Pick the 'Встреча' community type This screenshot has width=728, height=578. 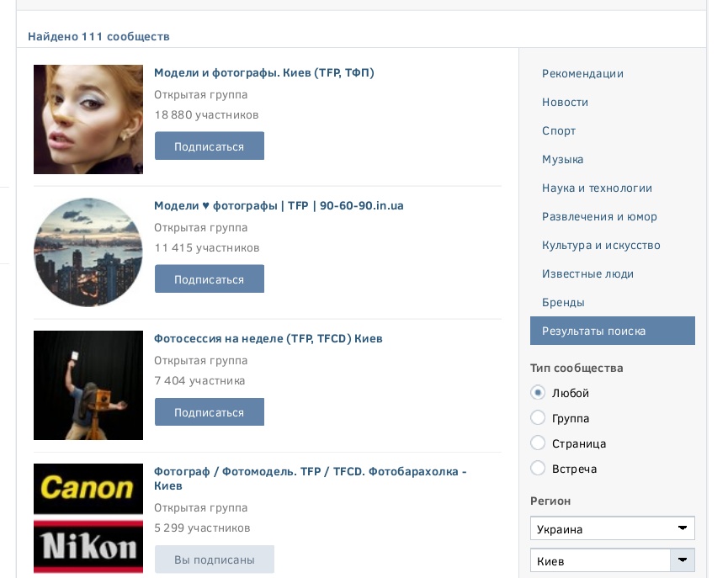[x=538, y=469]
